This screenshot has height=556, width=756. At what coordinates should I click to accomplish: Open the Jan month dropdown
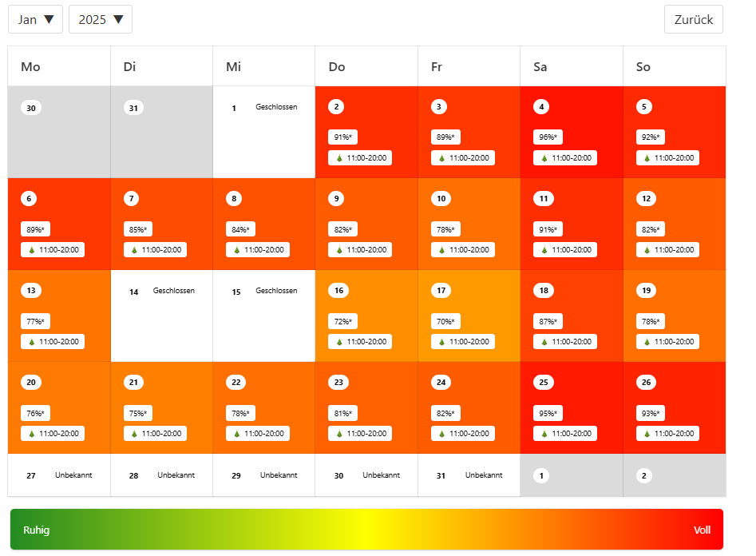tap(35, 19)
